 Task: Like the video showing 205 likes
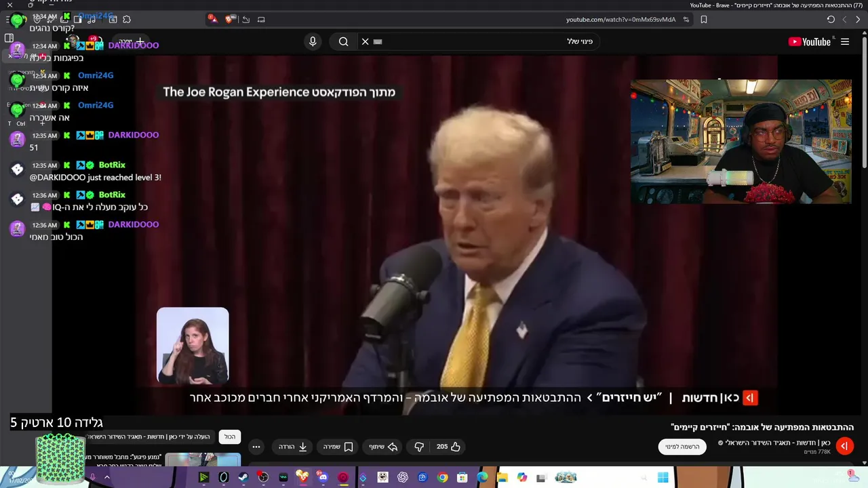tap(448, 447)
